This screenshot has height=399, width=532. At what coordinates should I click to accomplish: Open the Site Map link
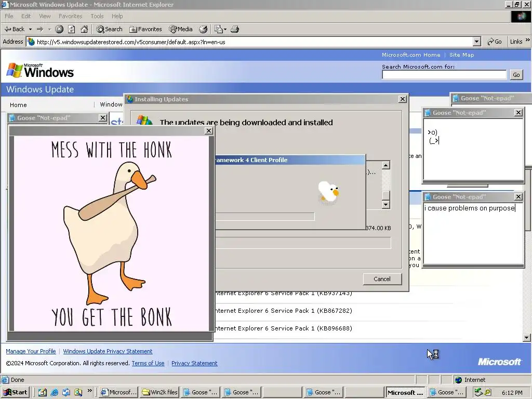461,55
